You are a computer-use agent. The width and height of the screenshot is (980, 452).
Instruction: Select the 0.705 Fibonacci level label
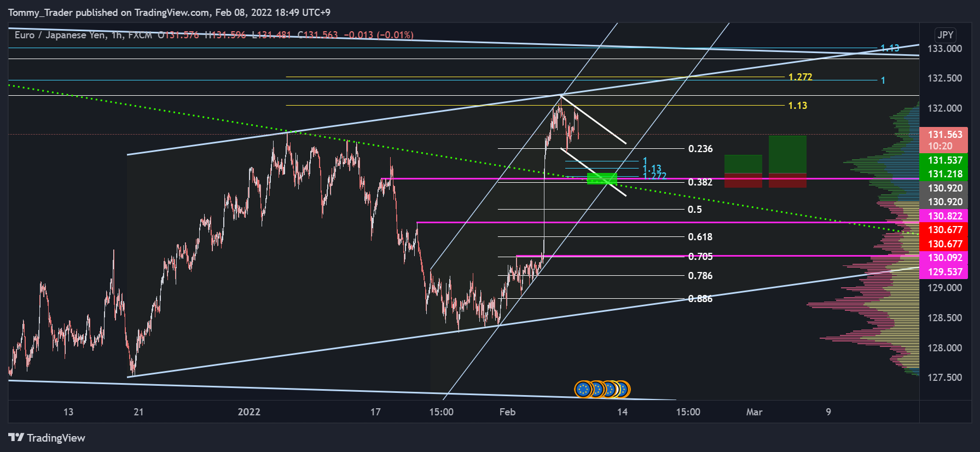[x=700, y=257]
